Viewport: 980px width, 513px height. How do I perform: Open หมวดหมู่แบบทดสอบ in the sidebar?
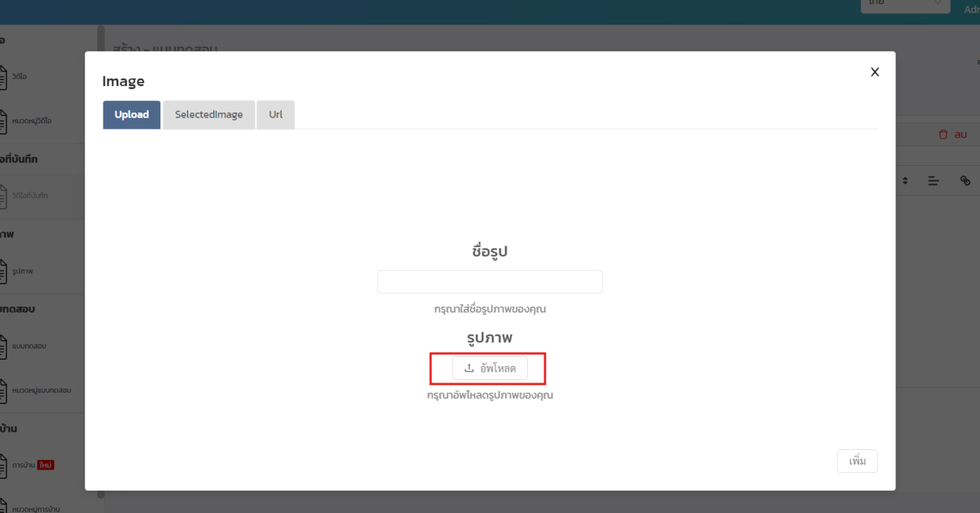click(x=41, y=391)
